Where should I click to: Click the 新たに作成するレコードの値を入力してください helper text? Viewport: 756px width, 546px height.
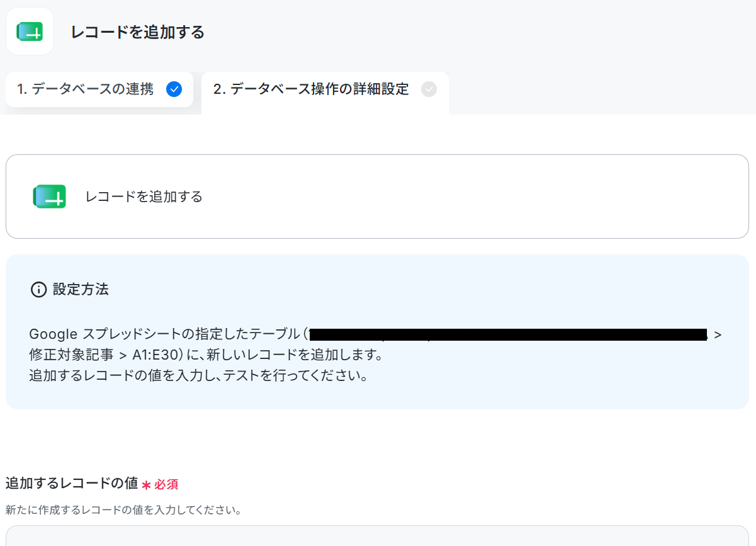click(123, 509)
